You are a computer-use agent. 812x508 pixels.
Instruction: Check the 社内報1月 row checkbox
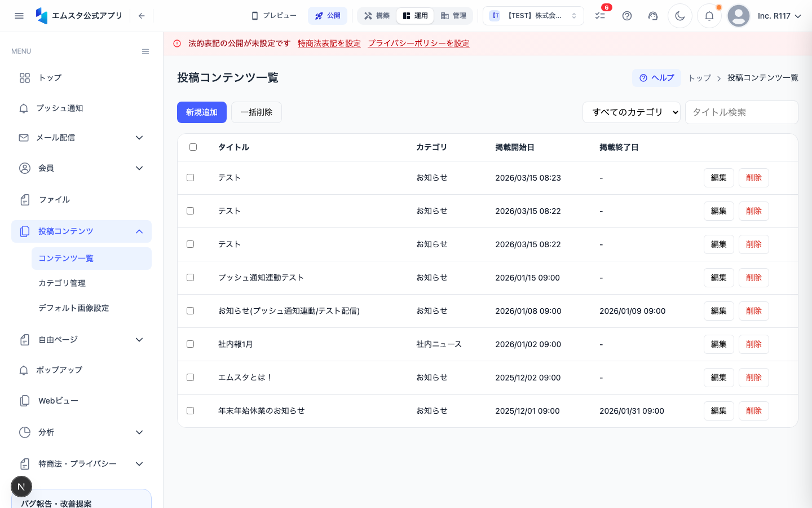(190, 344)
